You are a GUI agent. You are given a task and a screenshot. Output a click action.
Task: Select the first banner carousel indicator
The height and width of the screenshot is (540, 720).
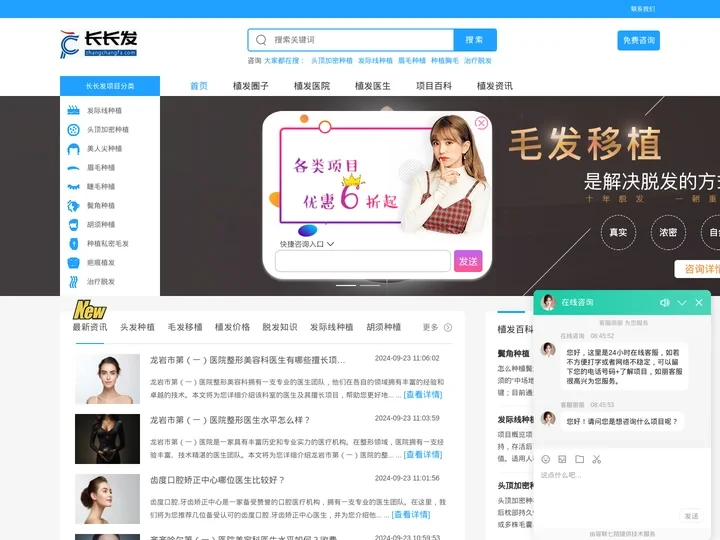pos(346,286)
